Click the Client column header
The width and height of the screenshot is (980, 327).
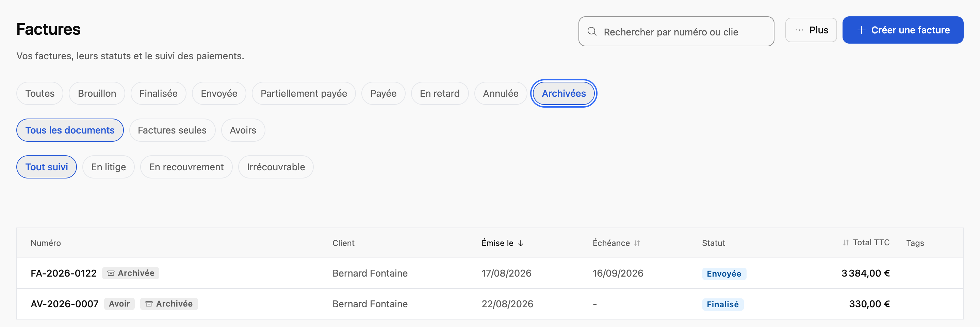[344, 243]
